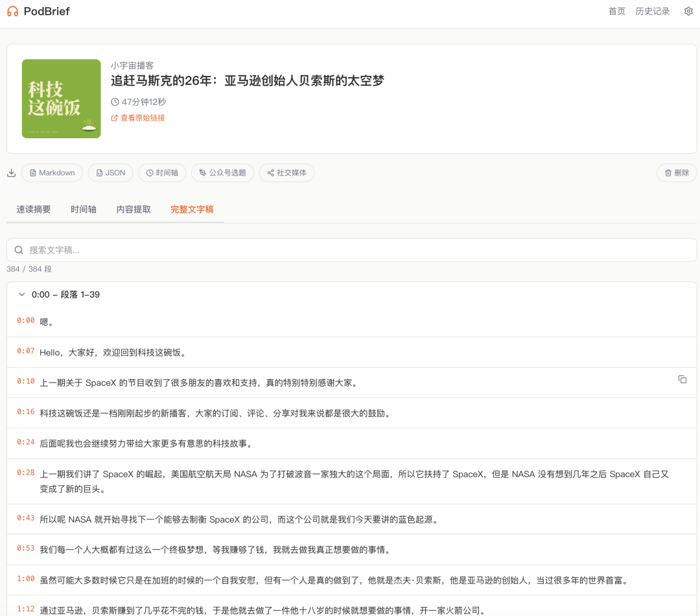
Task: Click the line starting "上一期关于 SpaceX 的节目"
Action: coord(200,383)
